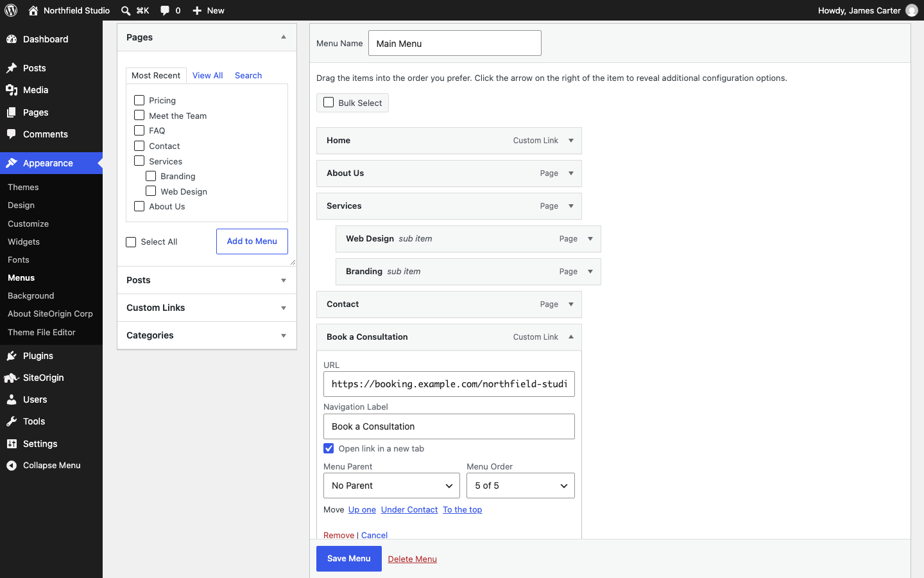Open Dashboard via its gauge icon

click(12, 39)
